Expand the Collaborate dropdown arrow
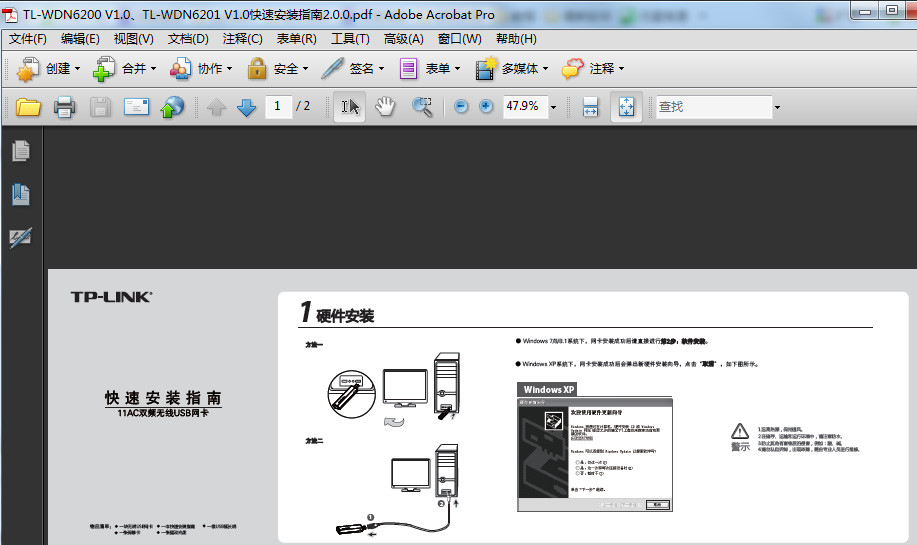 [229, 68]
